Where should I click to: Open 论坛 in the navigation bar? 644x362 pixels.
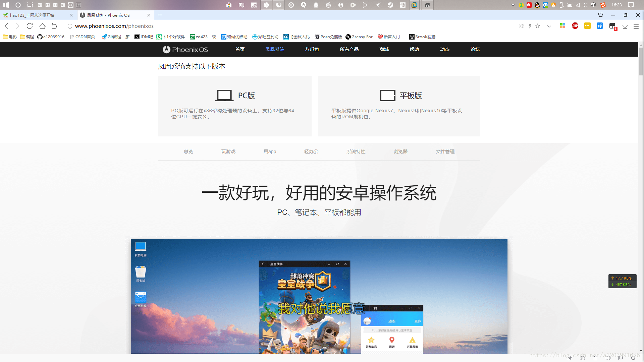[x=475, y=49]
